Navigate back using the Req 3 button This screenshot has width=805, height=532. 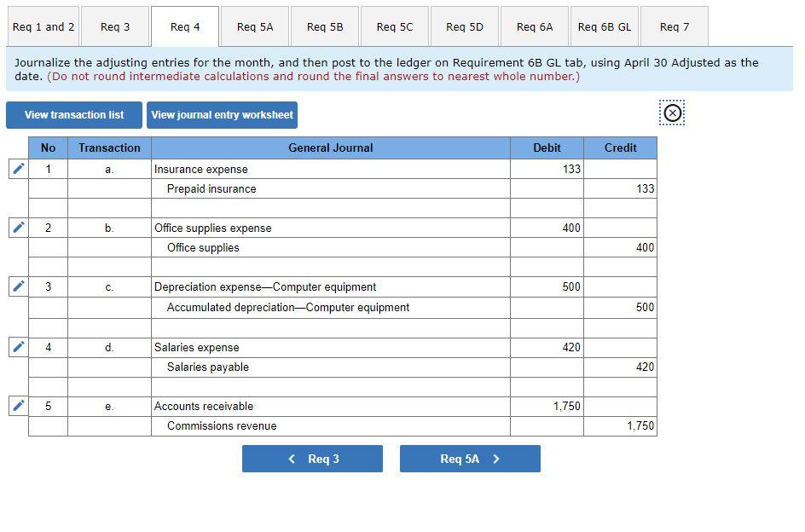click(x=312, y=458)
